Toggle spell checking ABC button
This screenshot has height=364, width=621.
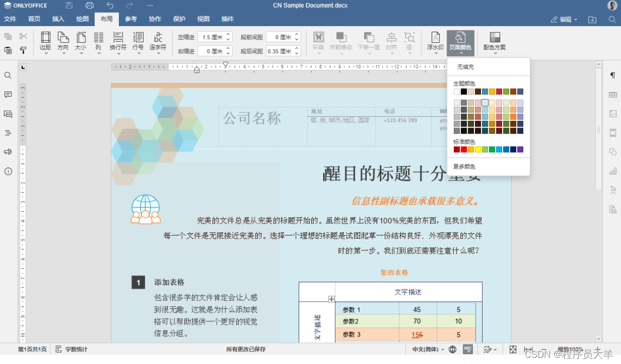click(x=468, y=350)
